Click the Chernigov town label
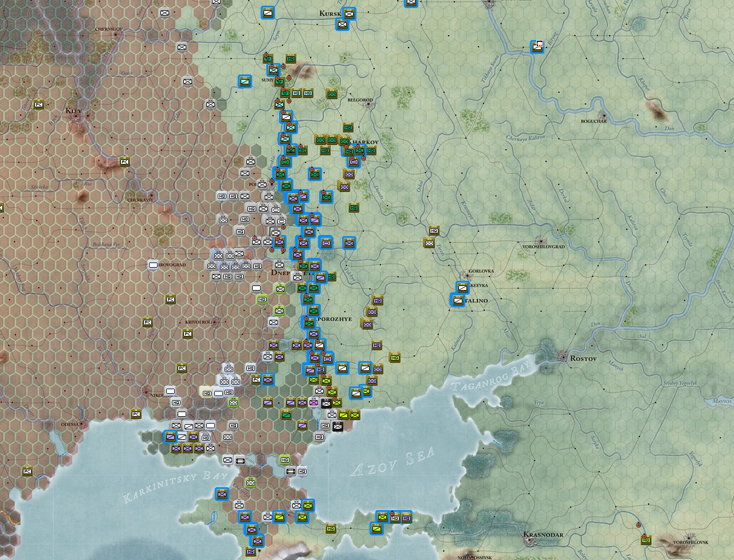This screenshot has width=734, height=560. (109, 29)
